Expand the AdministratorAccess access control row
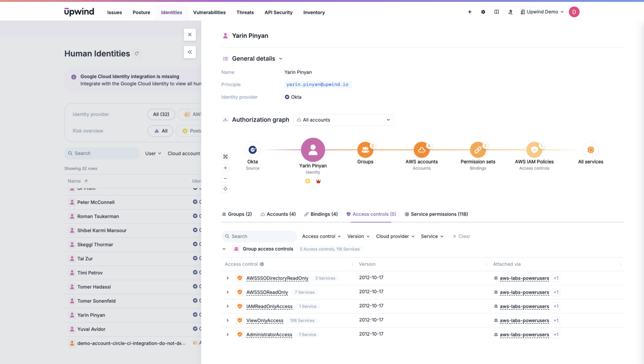Image resolution: width=644 pixels, height=364 pixels. coord(228,334)
